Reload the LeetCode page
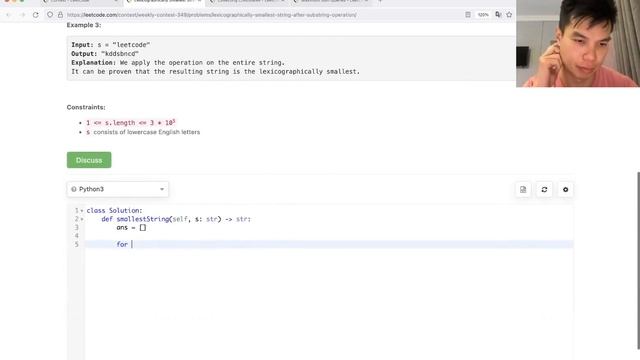The height and width of the screenshot is (360, 640). pyautogui.click(x=36, y=15)
